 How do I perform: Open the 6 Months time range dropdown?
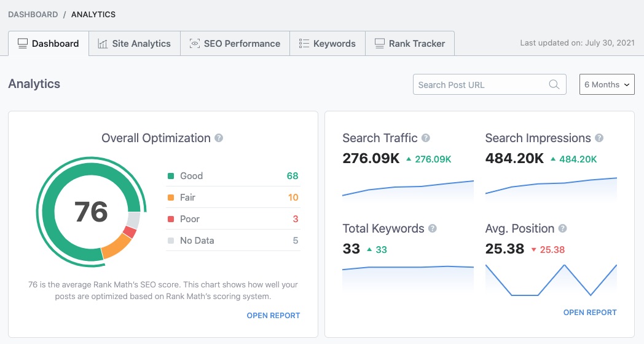pos(607,85)
